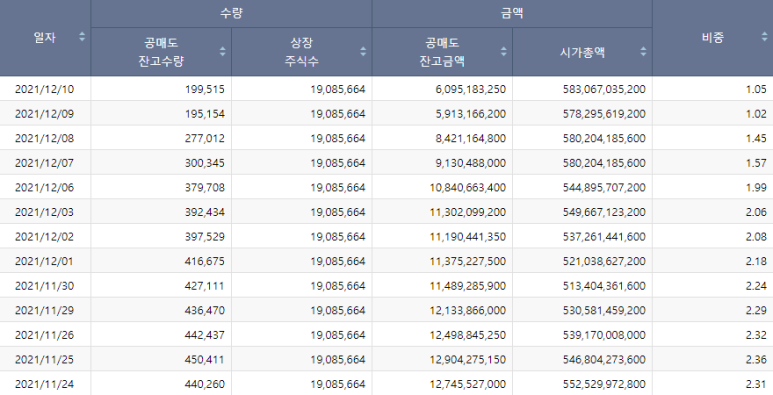The width and height of the screenshot is (773, 395).
Task: Sort by 일자 column arrows
Action: 82,36
